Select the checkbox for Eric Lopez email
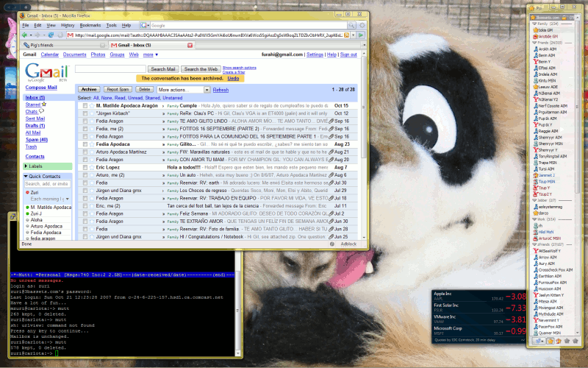 coord(85,167)
